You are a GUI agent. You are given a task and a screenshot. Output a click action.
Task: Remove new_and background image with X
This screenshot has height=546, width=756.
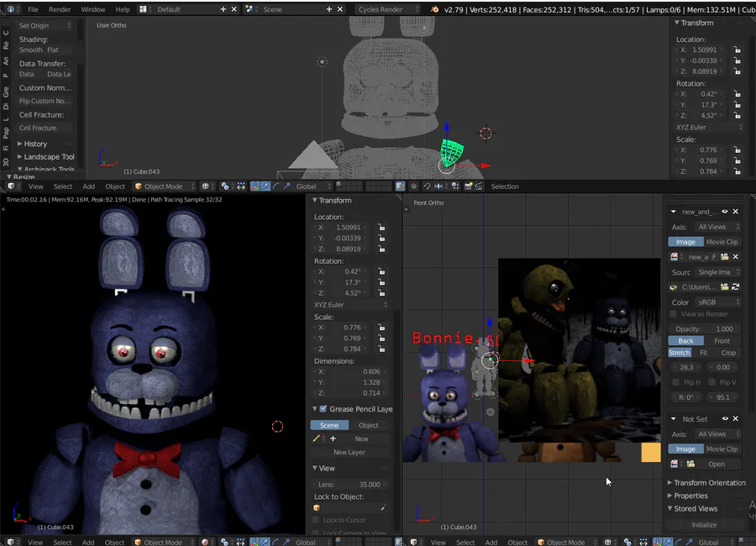(x=736, y=212)
